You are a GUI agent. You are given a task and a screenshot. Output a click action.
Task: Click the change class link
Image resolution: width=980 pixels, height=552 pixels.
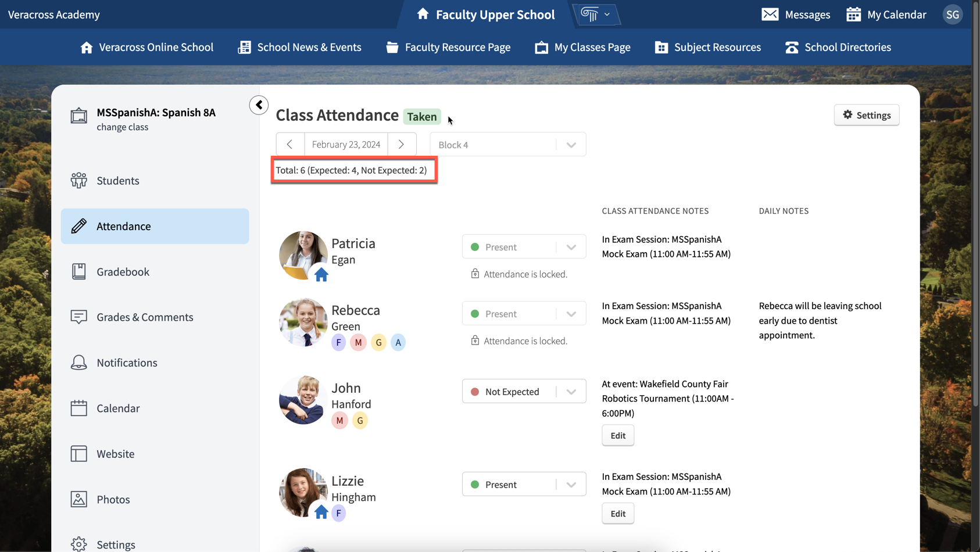[x=123, y=127]
